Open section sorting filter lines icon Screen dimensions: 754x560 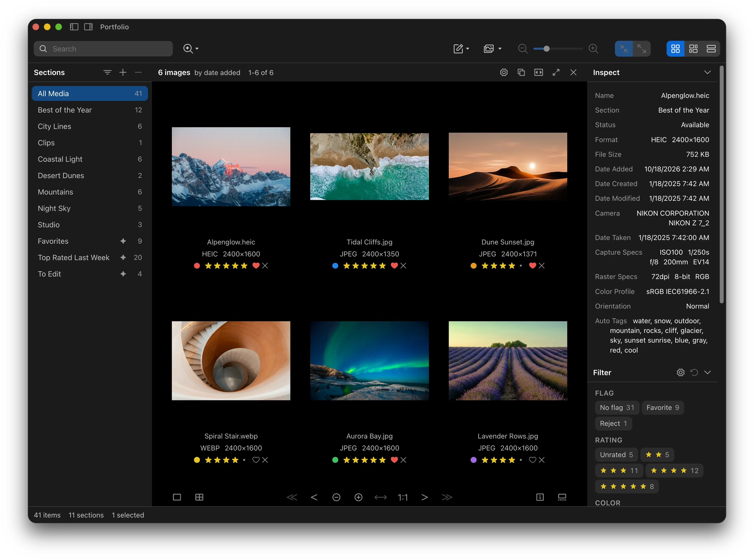(x=108, y=72)
